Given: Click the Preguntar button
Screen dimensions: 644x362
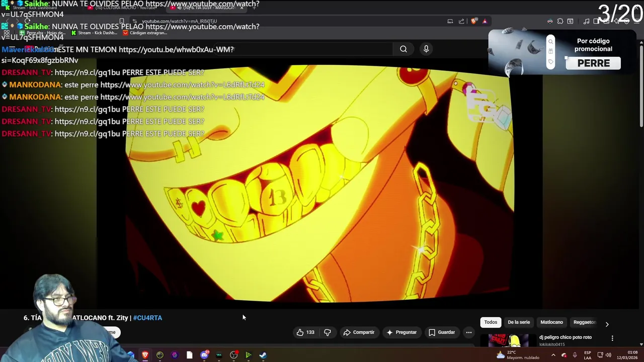Looking at the screenshot, I should (401, 332).
